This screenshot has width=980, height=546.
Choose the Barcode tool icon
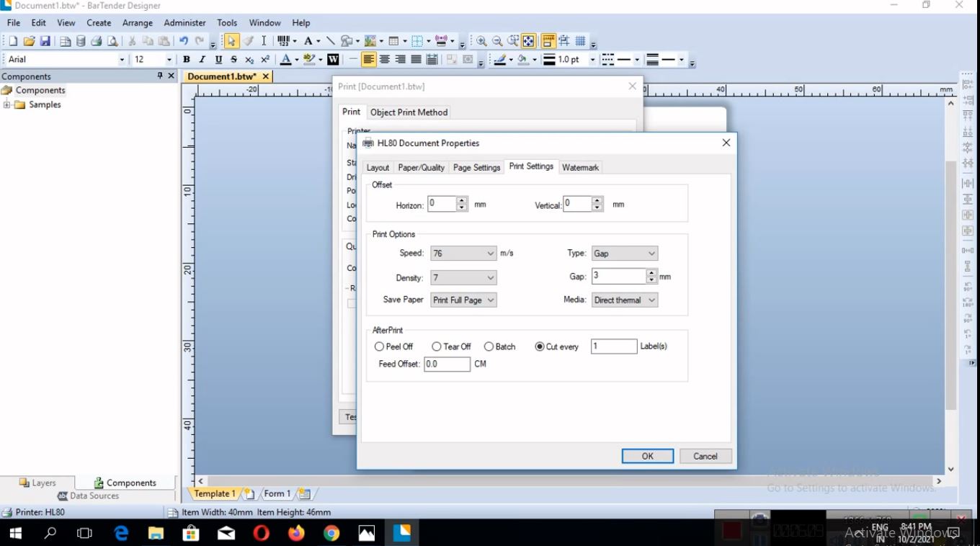click(283, 41)
